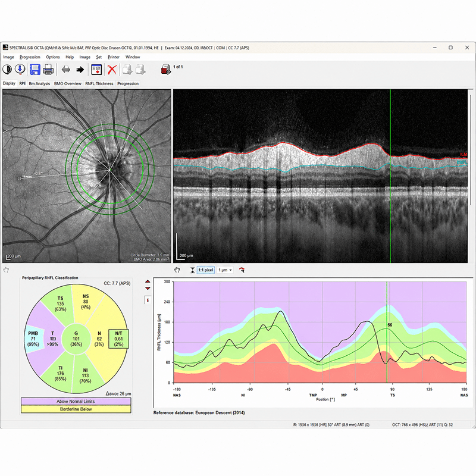Print with the printer toolbar icon

[x=48, y=70]
